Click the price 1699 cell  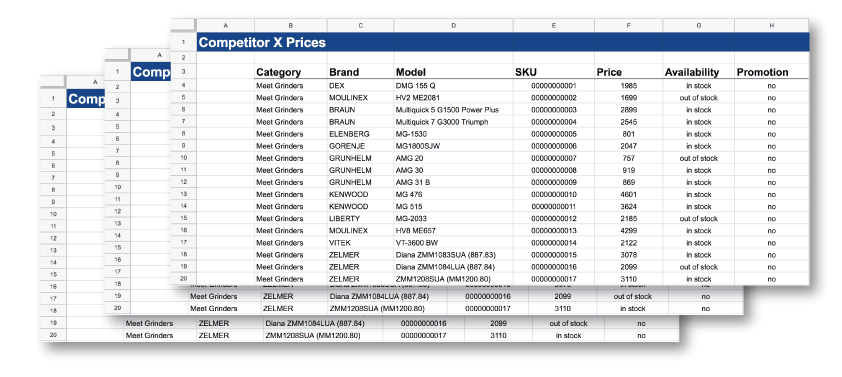(628, 98)
